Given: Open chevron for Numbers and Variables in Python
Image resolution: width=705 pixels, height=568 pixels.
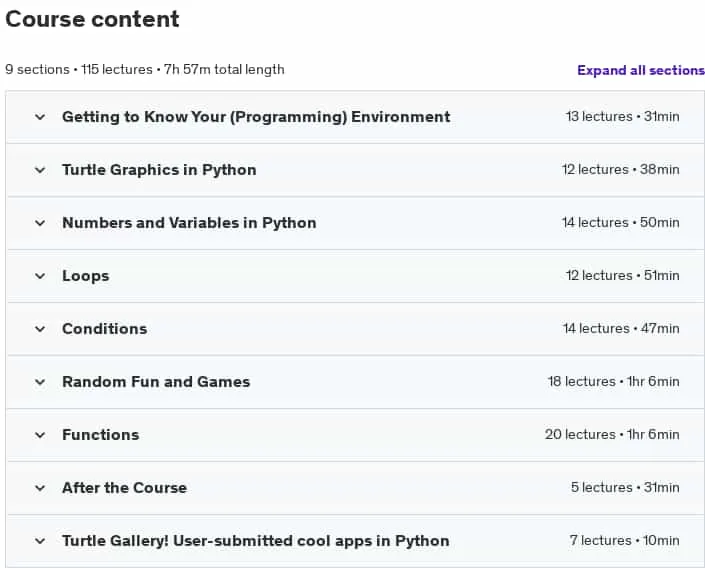Looking at the screenshot, I should (40, 223).
